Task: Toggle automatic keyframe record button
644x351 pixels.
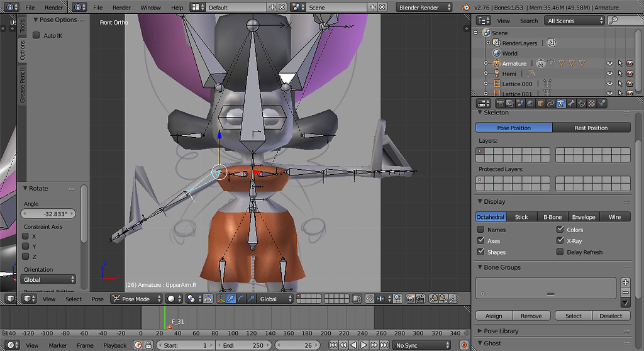Action: pos(464,345)
